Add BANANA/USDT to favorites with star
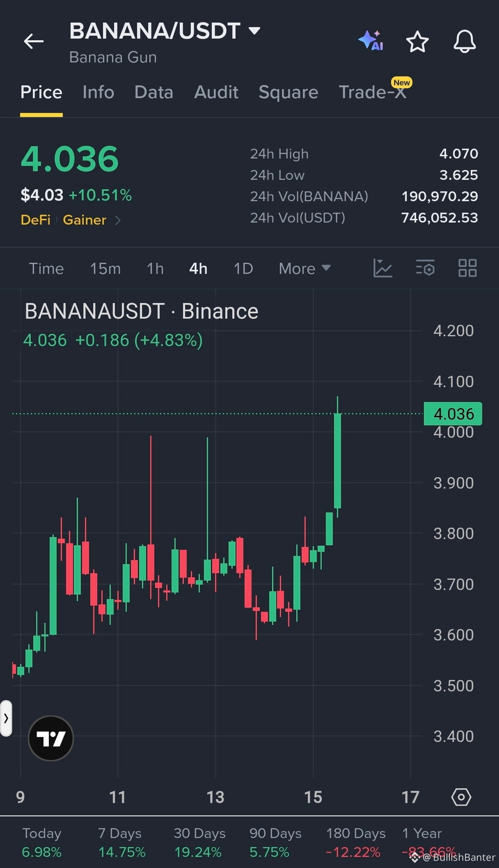The height and width of the screenshot is (868, 499). [x=417, y=41]
